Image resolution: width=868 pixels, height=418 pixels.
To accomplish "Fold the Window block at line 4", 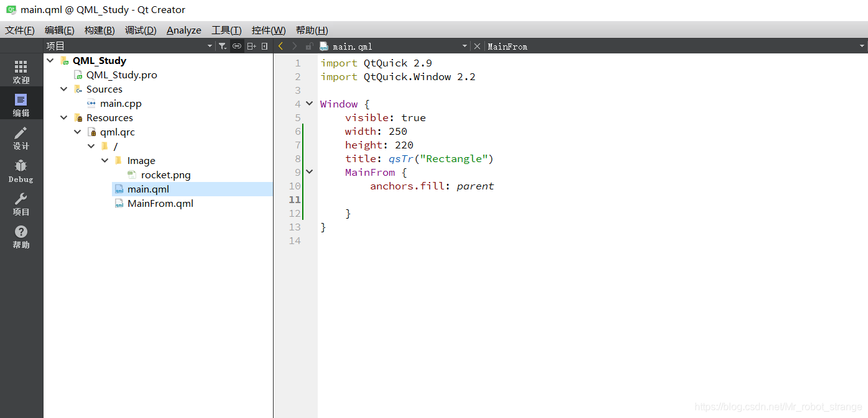I will click(x=310, y=104).
